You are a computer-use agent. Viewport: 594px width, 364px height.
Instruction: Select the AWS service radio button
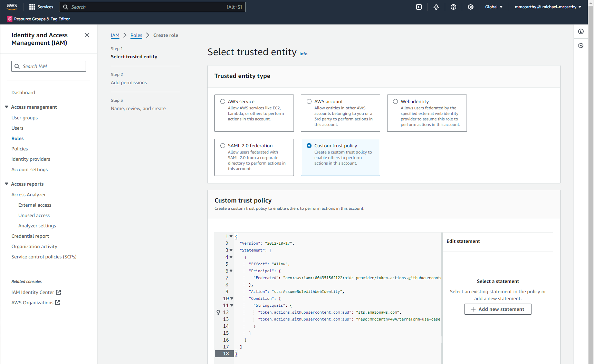pos(223,101)
